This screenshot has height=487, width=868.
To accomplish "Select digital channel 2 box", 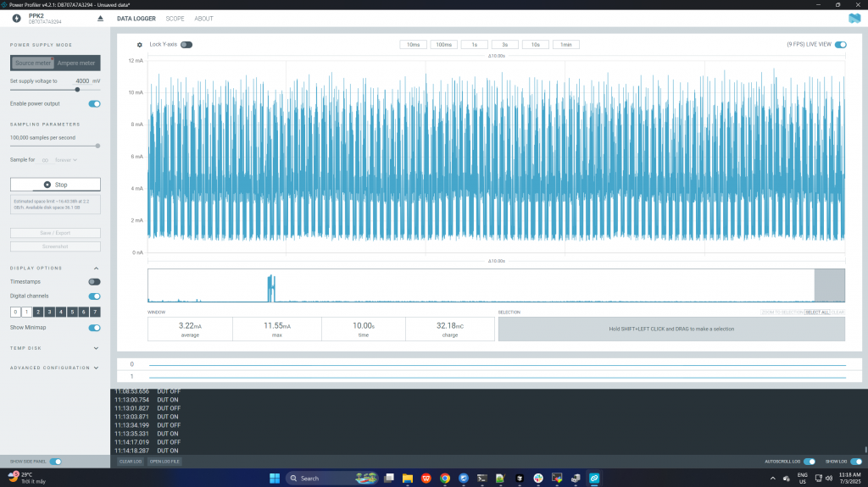I will pyautogui.click(x=38, y=312).
